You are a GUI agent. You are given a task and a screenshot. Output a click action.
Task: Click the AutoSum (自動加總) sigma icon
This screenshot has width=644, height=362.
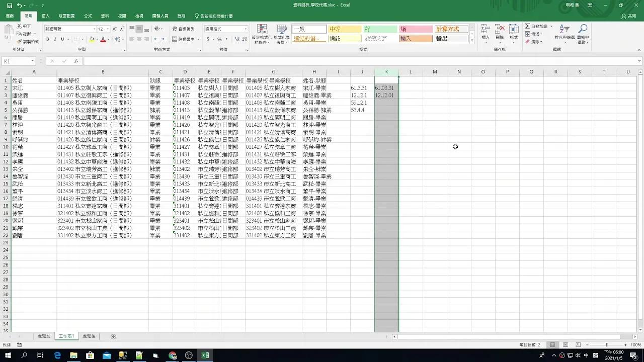pos(527,26)
